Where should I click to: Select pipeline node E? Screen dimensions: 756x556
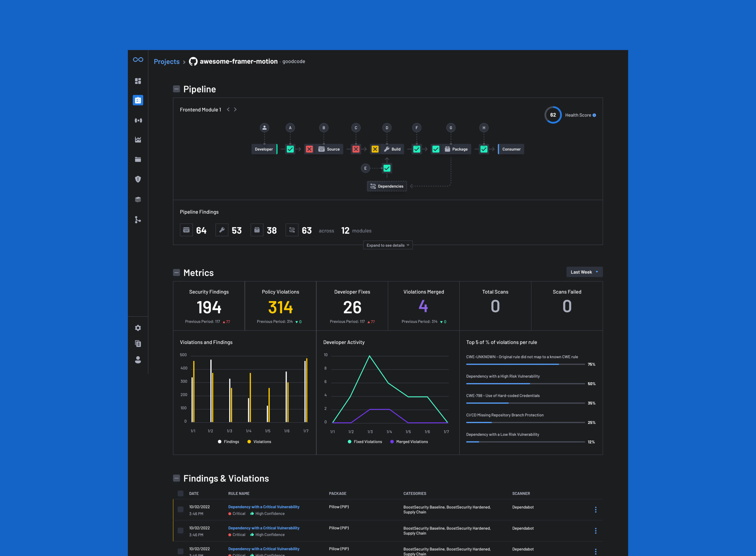365,168
